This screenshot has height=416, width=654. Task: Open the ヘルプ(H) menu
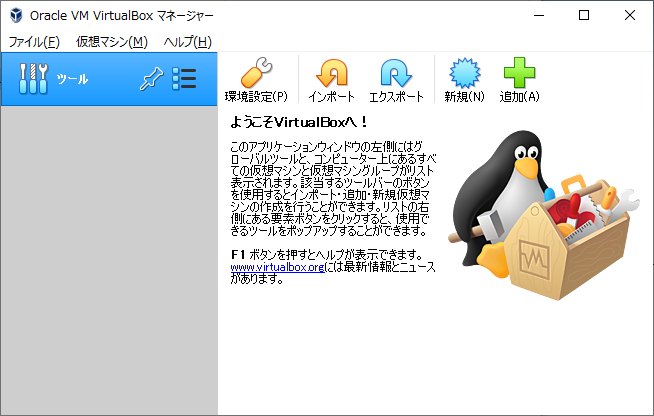[x=187, y=42]
